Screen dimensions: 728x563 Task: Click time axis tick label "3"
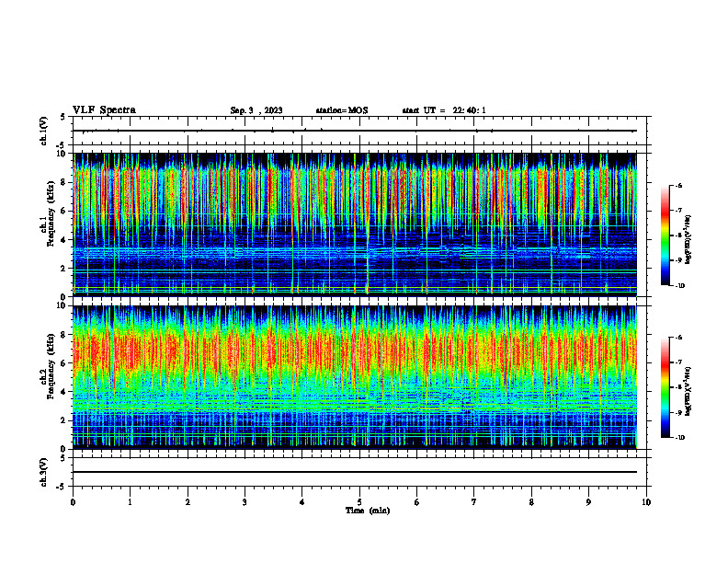click(x=245, y=502)
